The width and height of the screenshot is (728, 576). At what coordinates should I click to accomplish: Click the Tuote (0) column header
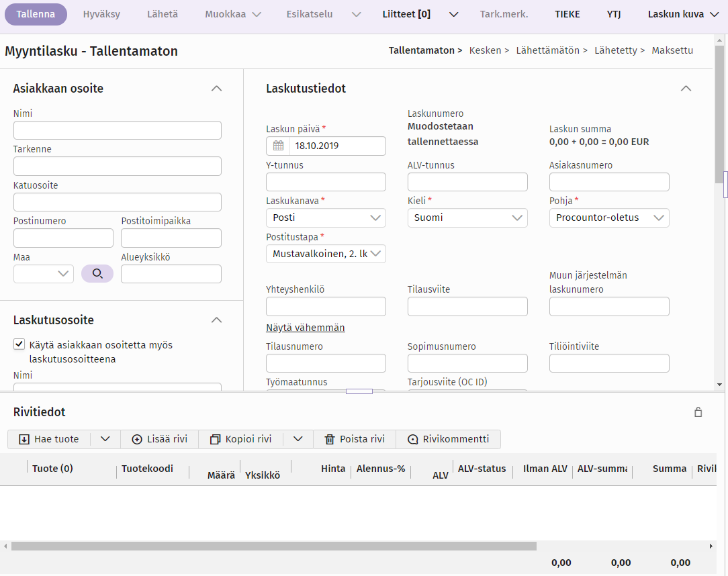click(x=52, y=469)
